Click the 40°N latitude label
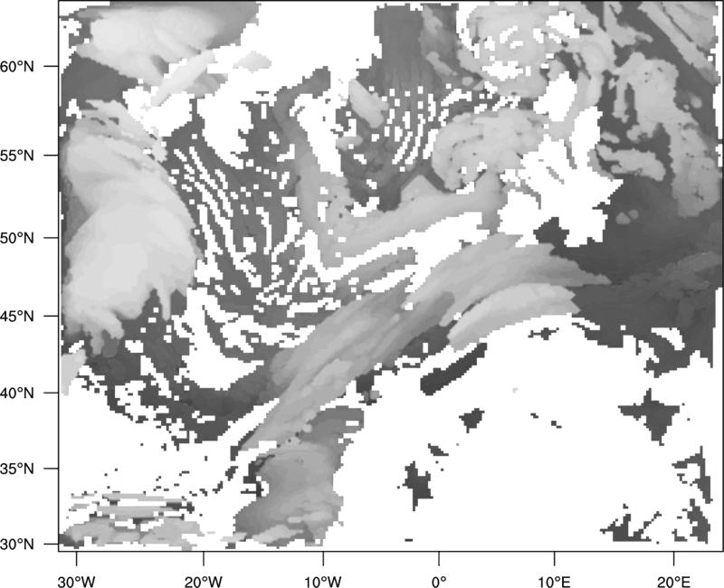Image resolution: width=724 pixels, height=588 pixels. (17, 394)
